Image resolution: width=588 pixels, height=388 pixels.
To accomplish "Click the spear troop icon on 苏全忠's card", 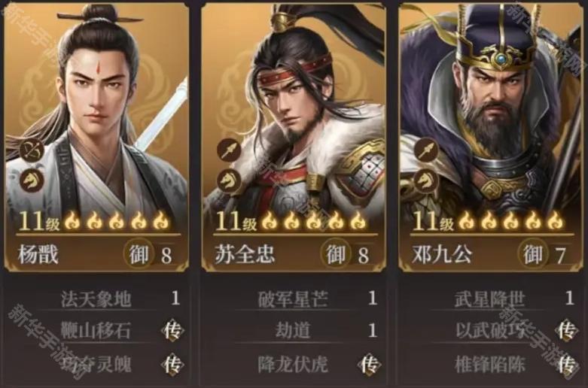I will coord(229,150).
